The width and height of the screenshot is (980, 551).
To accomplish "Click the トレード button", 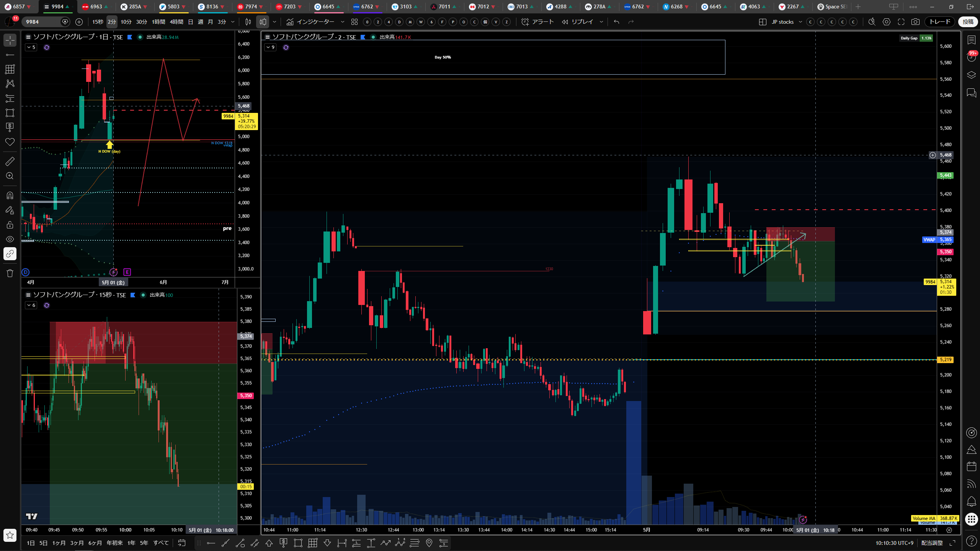I will tap(940, 22).
